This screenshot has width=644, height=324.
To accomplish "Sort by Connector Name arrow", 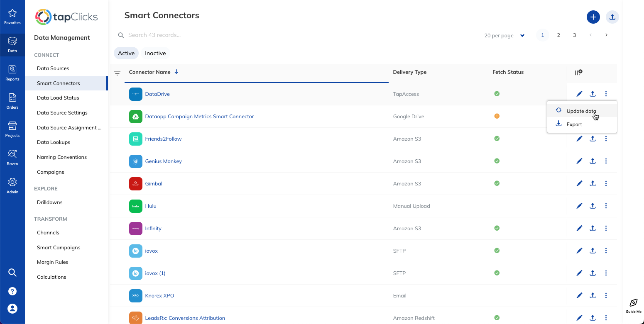I will point(176,72).
